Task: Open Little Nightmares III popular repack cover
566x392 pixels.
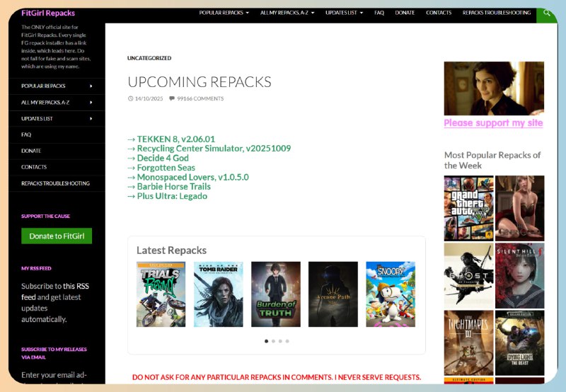Action: [468, 343]
